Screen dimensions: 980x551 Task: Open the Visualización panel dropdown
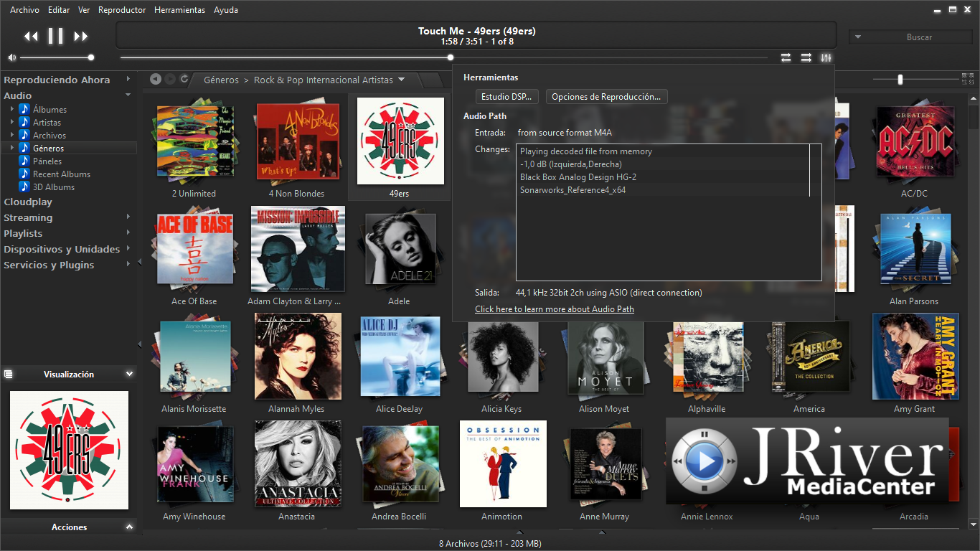click(x=129, y=374)
